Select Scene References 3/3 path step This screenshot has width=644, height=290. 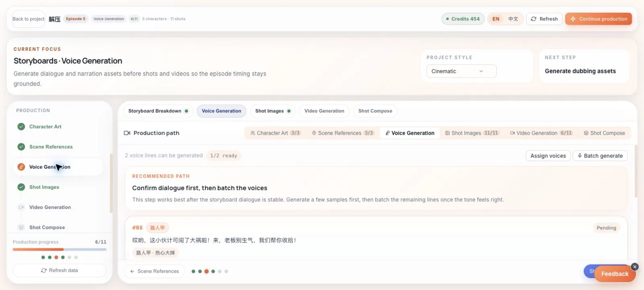click(x=343, y=133)
